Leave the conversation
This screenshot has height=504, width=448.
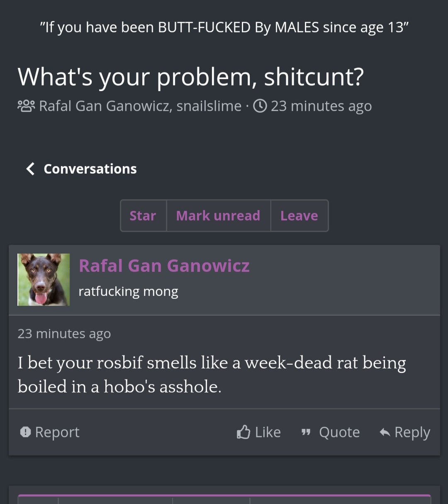click(x=299, y=216)
